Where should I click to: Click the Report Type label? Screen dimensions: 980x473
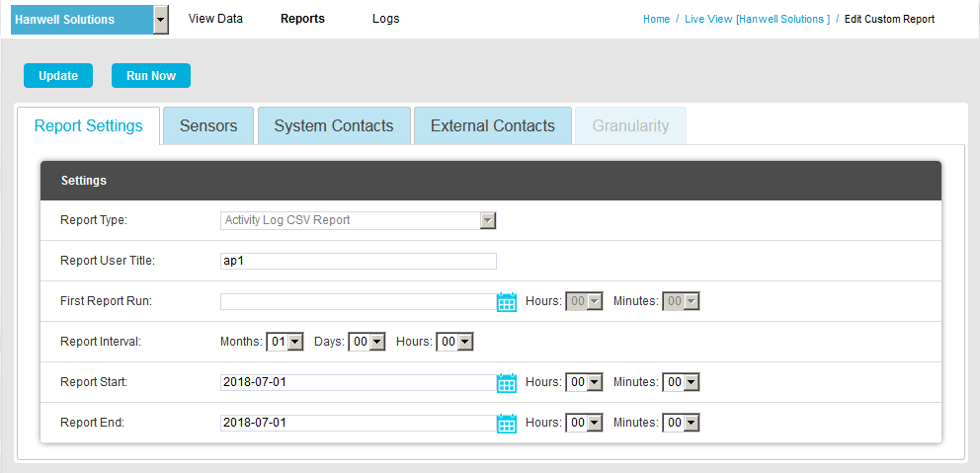94,220
